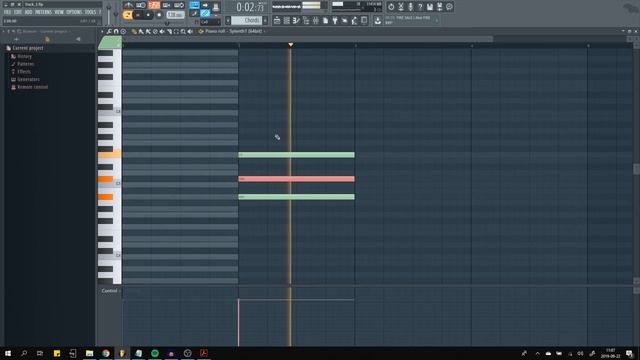Click the news download arrow icon
The image size is (640, 360).
point(378,20)
